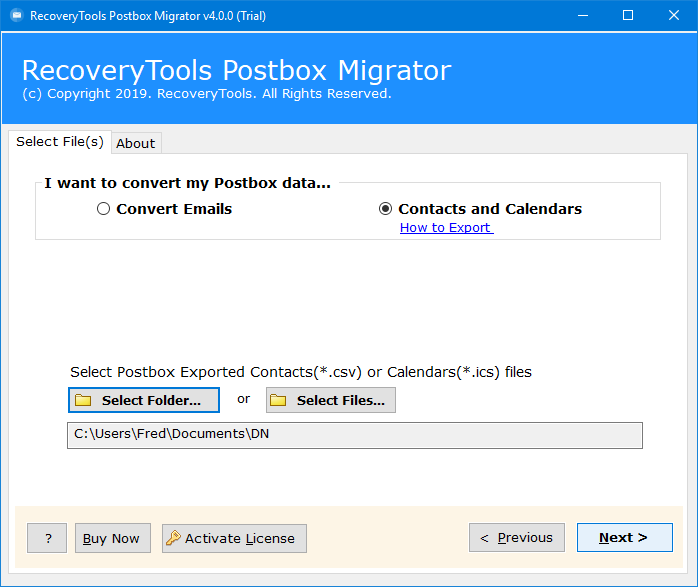
Task: Click the Next button
Action: click(x=625, y=538)
